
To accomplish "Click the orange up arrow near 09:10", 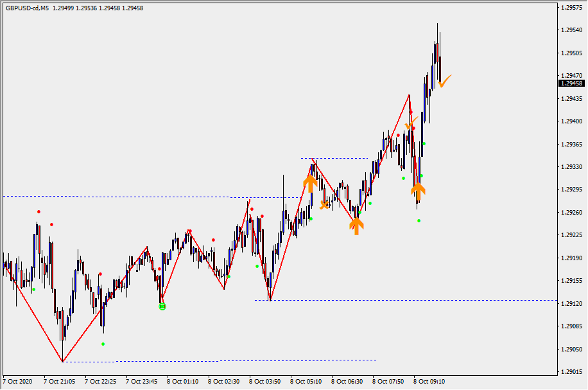I will point(418,191).
